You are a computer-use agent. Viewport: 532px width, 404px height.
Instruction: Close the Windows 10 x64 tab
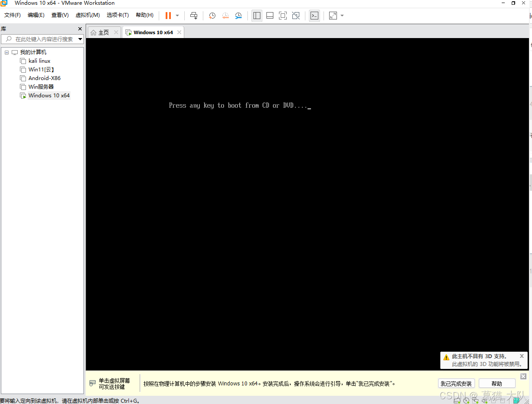coord(179,32)
